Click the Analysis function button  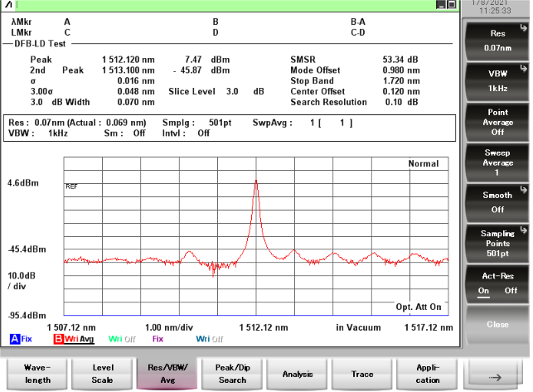(298, 374)
